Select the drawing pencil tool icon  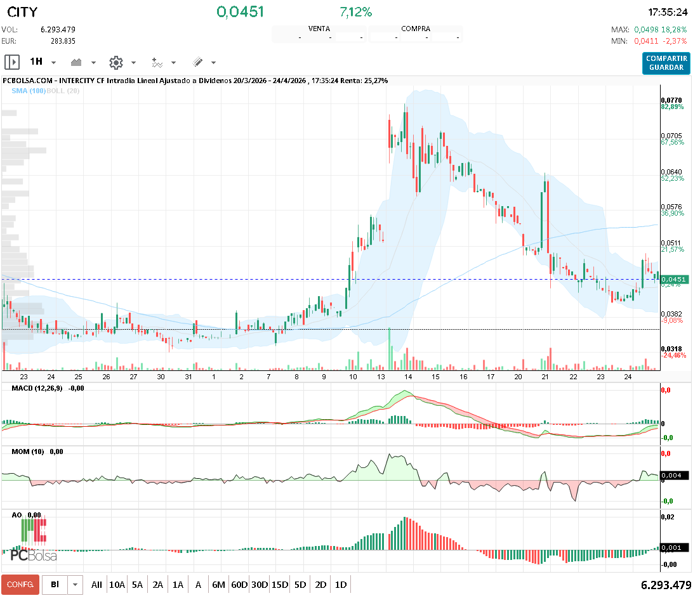197,62
